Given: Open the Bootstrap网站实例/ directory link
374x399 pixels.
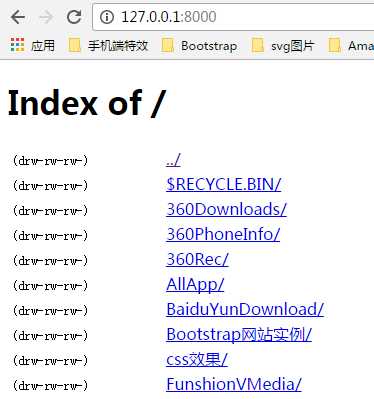Looking at the screenshot, I should pos(239,334).
